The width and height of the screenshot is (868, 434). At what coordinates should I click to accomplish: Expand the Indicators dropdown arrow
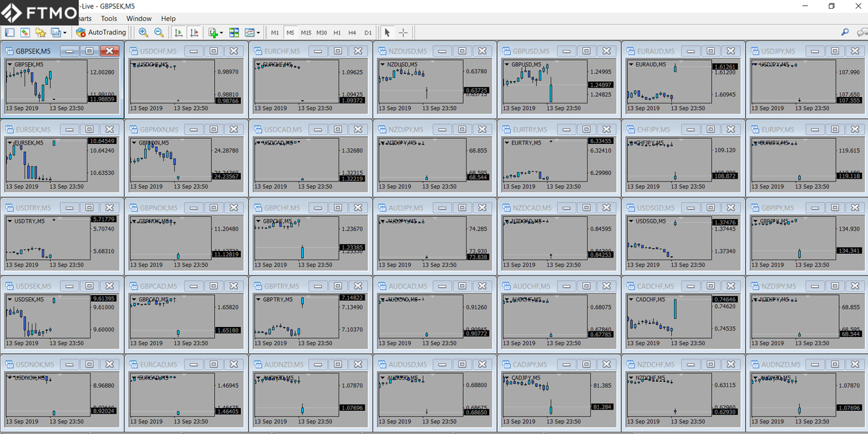[x=221, y=33]
